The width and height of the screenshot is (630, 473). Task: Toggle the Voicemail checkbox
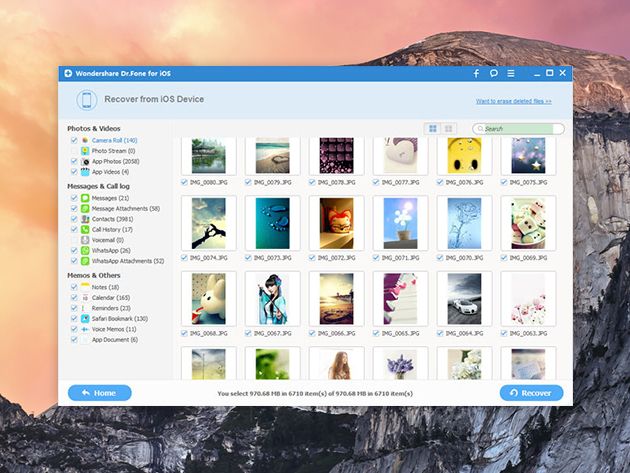74,240
